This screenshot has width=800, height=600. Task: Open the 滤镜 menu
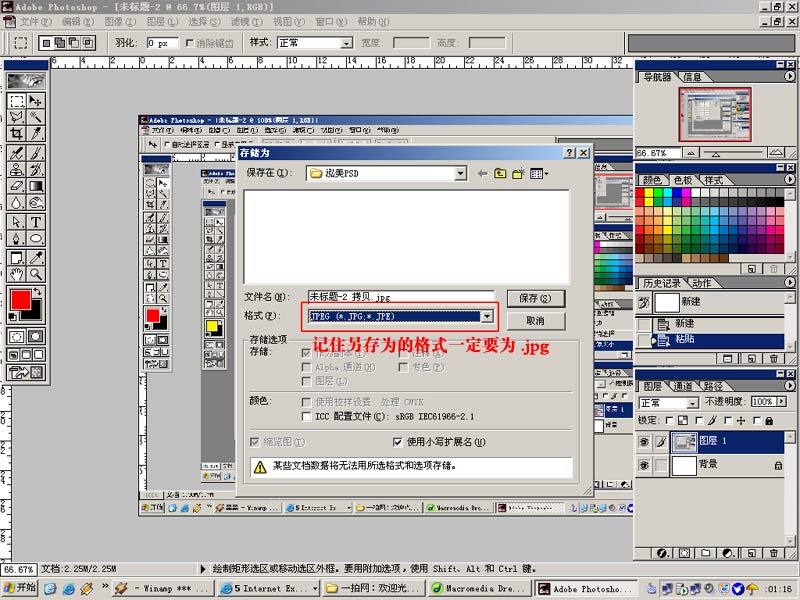pyautogui.click(x=246, y=22)
